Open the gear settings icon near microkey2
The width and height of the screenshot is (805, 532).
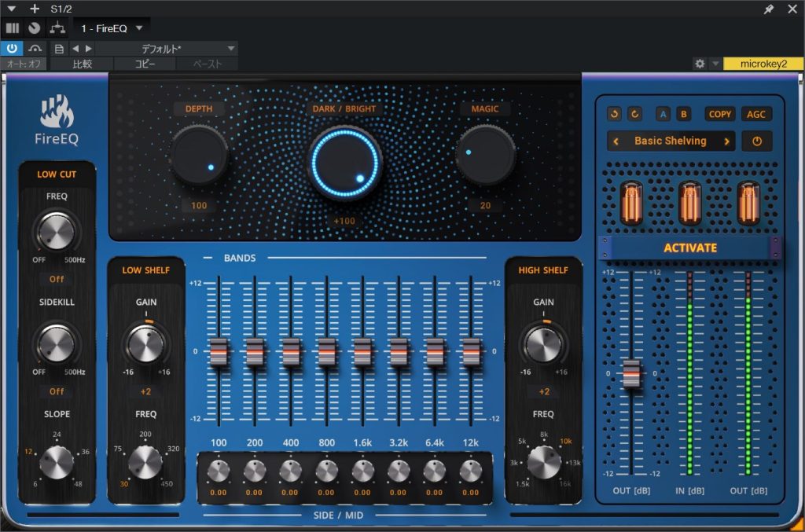(x=699, y=64)
